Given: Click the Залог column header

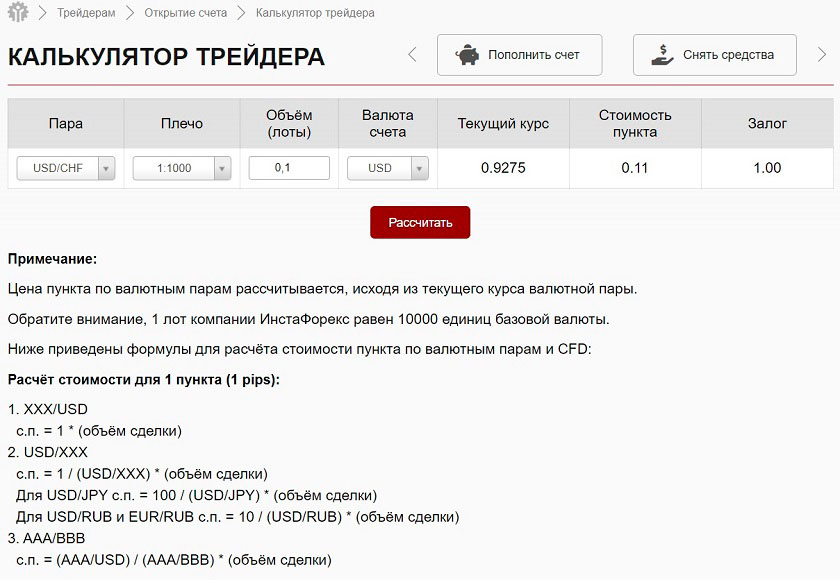Looking at the screenshot, I should point(767,124).
